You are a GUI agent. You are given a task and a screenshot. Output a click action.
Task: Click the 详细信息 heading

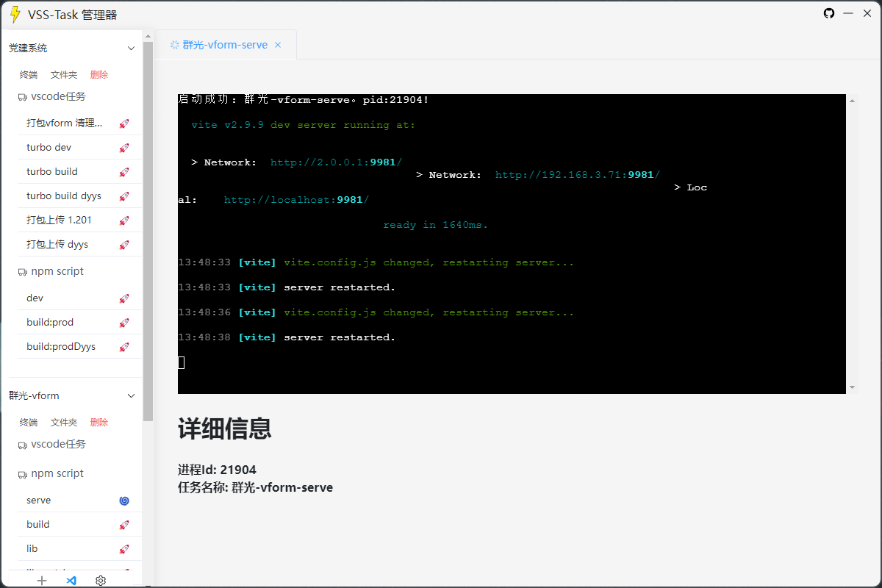click(225, 428)
